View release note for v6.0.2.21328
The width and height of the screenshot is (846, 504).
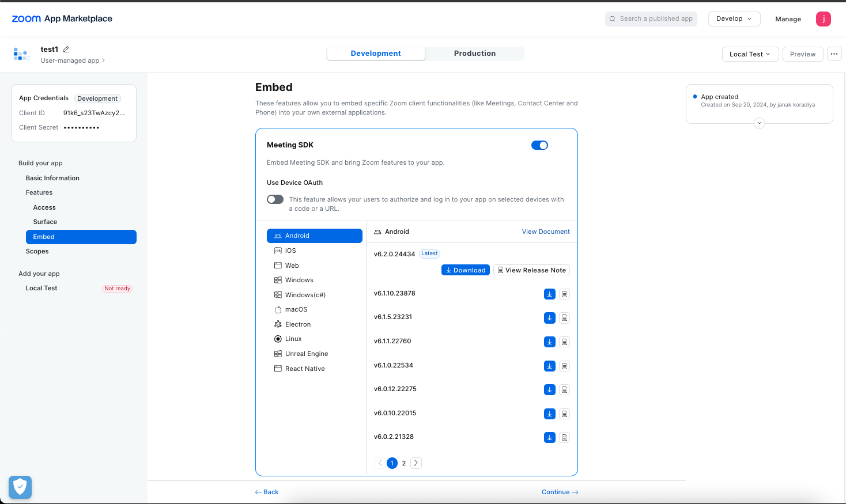pyautogui.click(x=565, y=438)
